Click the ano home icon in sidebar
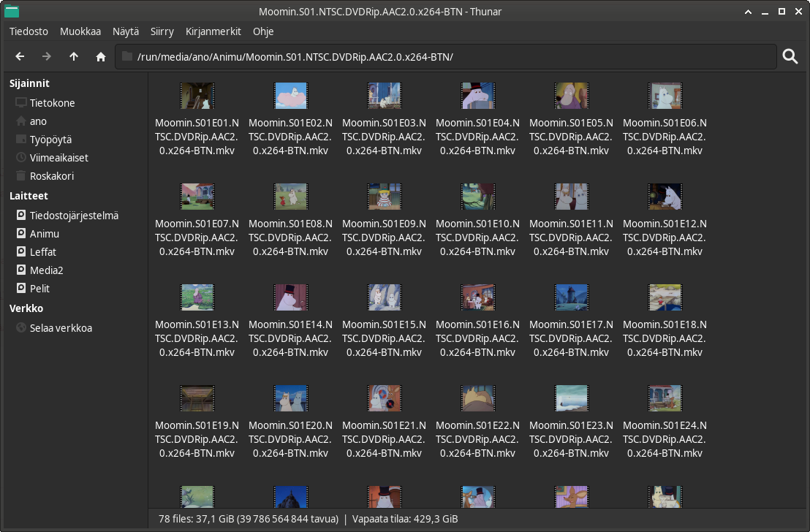The height and width of the screenshot is (532, 810). pyautogui.click(x=20, y=121)
